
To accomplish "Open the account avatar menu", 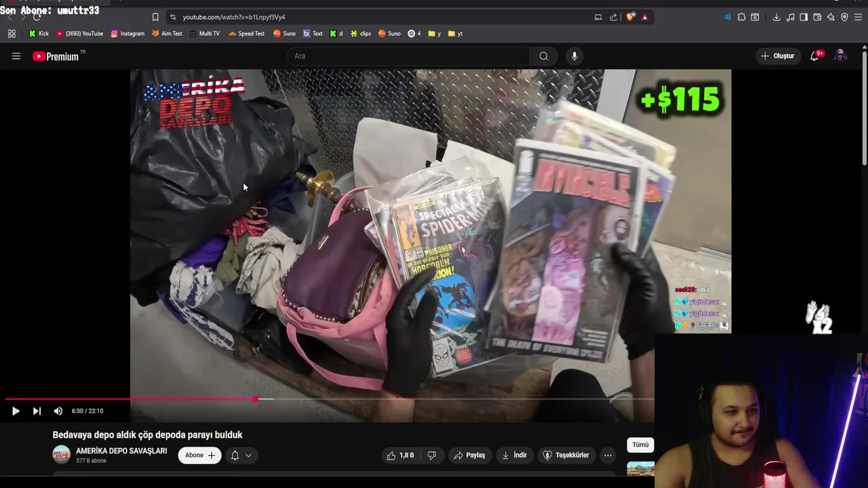I will (840, 56).
